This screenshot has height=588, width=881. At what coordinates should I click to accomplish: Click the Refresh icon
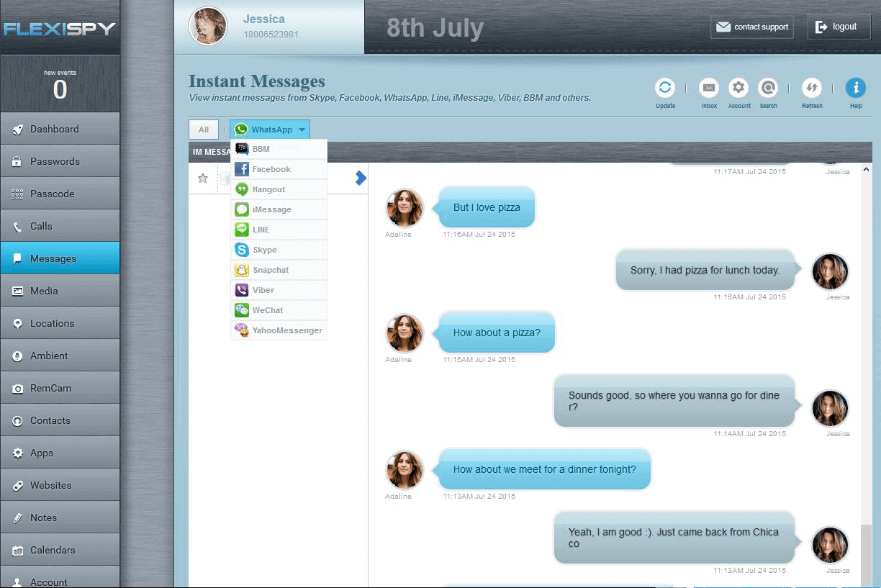[812, 89]
